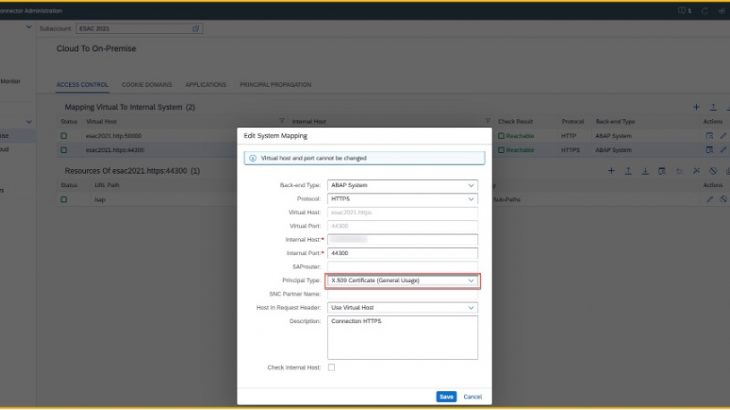This screenshot has width=730, height=410.
Task: Click the Edit System Mapping dialog title
Action: [x=275, y=136]
